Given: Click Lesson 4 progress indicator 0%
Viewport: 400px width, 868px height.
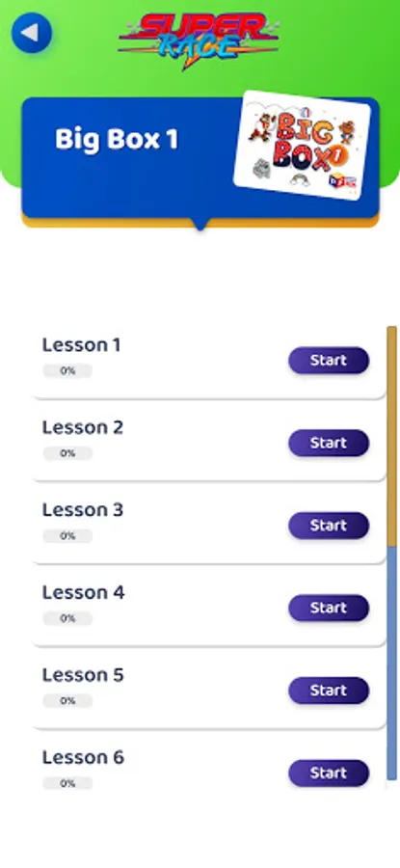Looking at the screenshot, I should click(x=67, y=618).
